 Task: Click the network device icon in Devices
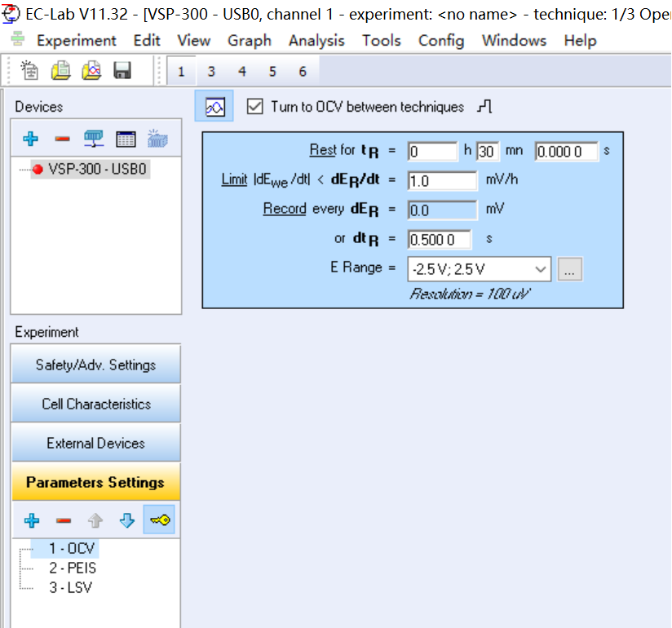(94, 139)
